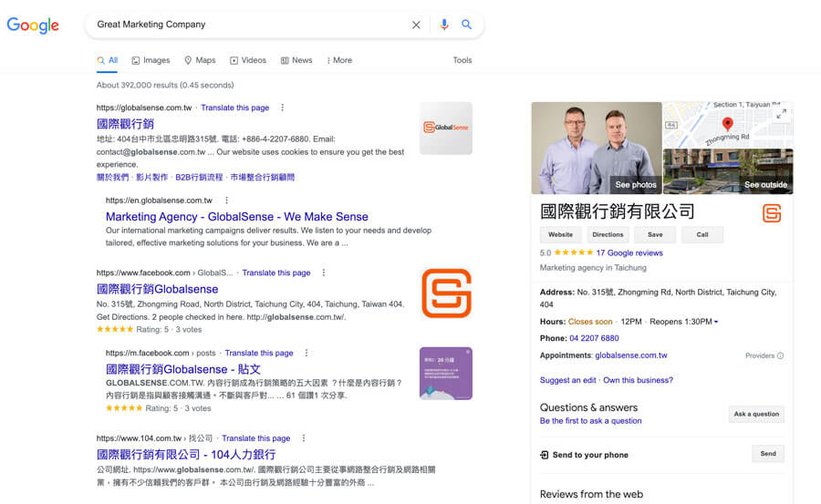
Task: Open the 17 Google reviews link
Action: pyautogui.click(x=629, y=252)
